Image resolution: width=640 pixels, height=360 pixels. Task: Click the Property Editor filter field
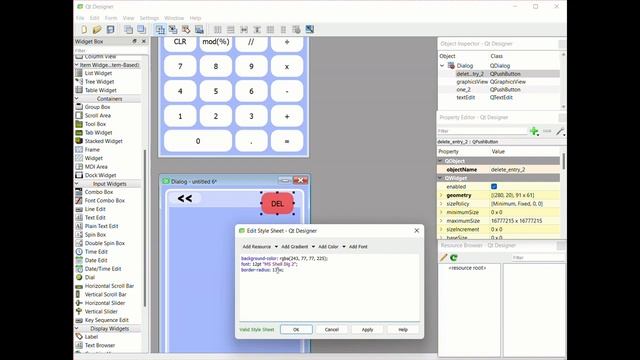[482, 131]
